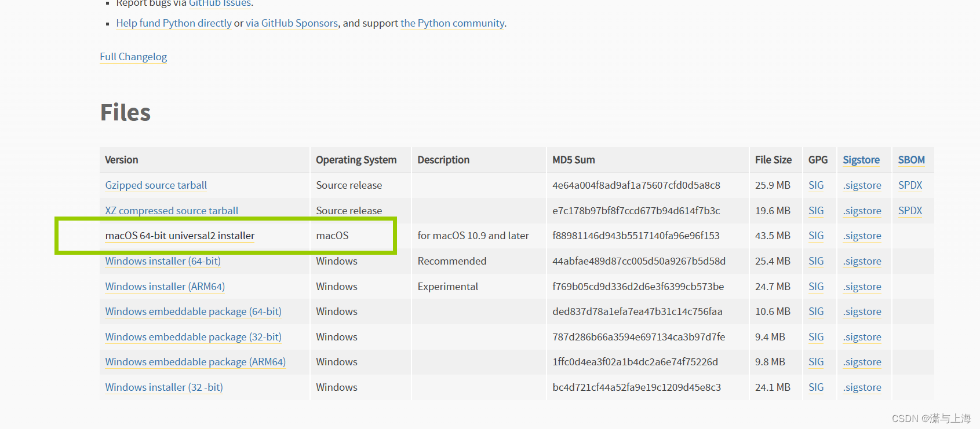Select MD5 sum 44abfae489d87cc005d50a9267b5d58d
Screen dimensions: 980x429
639,261
